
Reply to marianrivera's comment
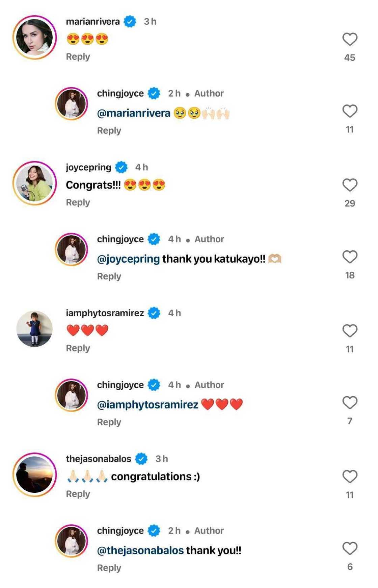point(78,57)
